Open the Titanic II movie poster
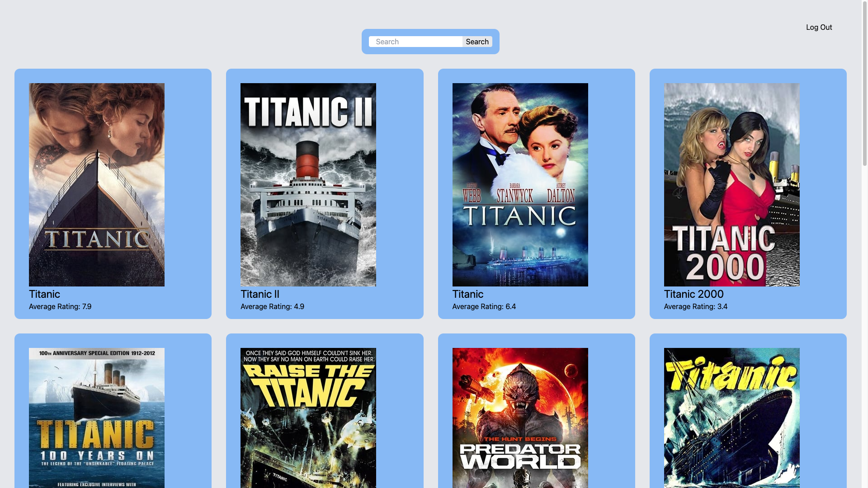 [308, 184]
